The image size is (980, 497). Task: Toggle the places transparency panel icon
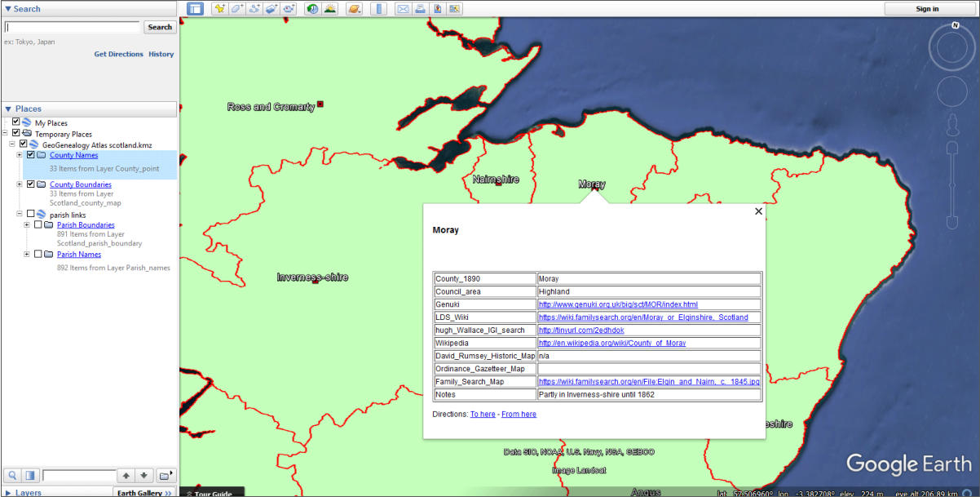click(30, 475)
